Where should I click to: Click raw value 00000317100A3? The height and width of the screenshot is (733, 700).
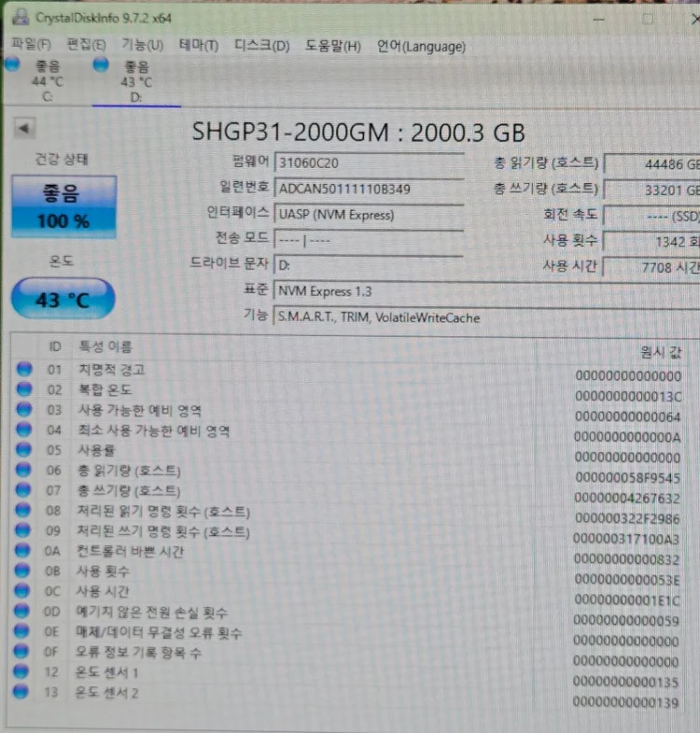click(x=626, y=539)
